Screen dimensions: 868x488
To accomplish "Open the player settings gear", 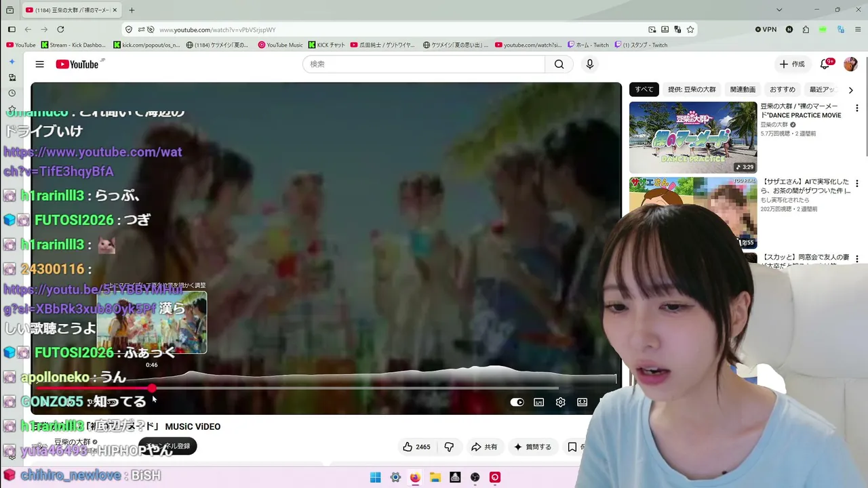I will click(x=561, y=402).
